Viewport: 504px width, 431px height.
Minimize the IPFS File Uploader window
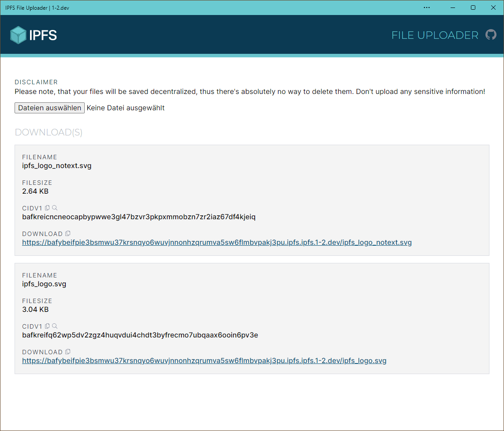point(453,7)
